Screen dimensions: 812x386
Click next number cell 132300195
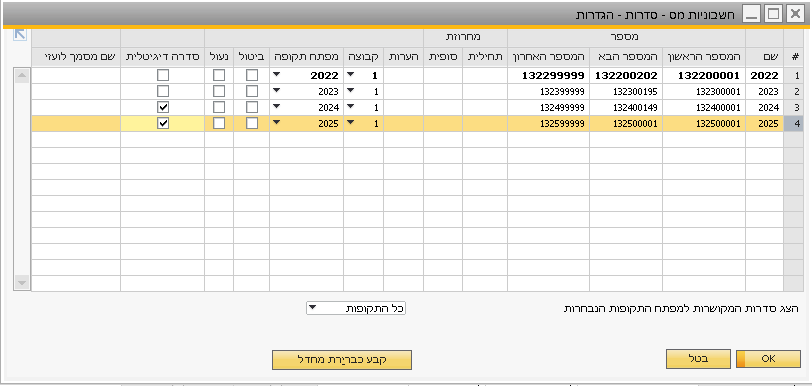(626, 91)
